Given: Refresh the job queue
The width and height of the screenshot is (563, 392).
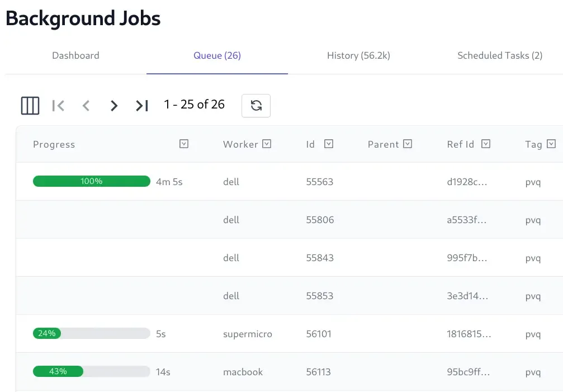Looking at the screenshot, I should 256,106.
